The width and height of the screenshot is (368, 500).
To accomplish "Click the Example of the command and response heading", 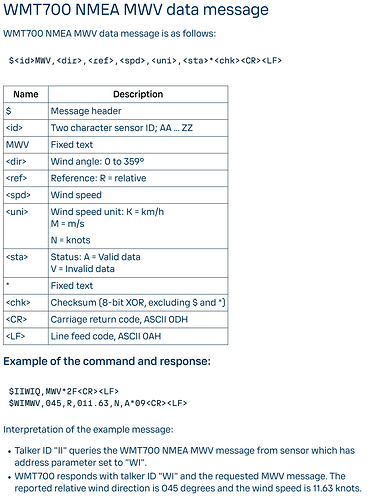I will point(107,361).
